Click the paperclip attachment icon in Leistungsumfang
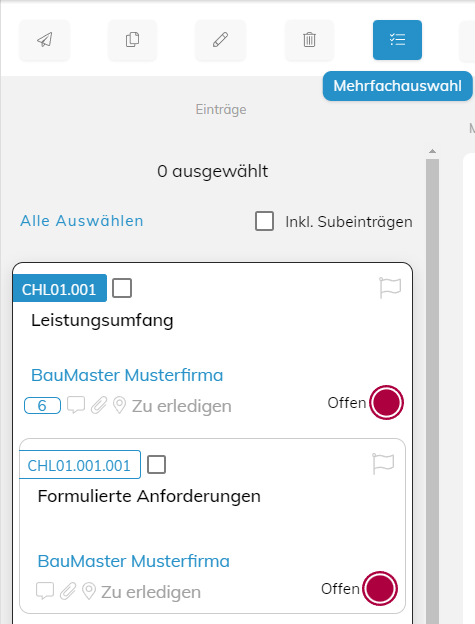Image resolution: width=475 pixels, height=624 pixels. coord(99,406)
